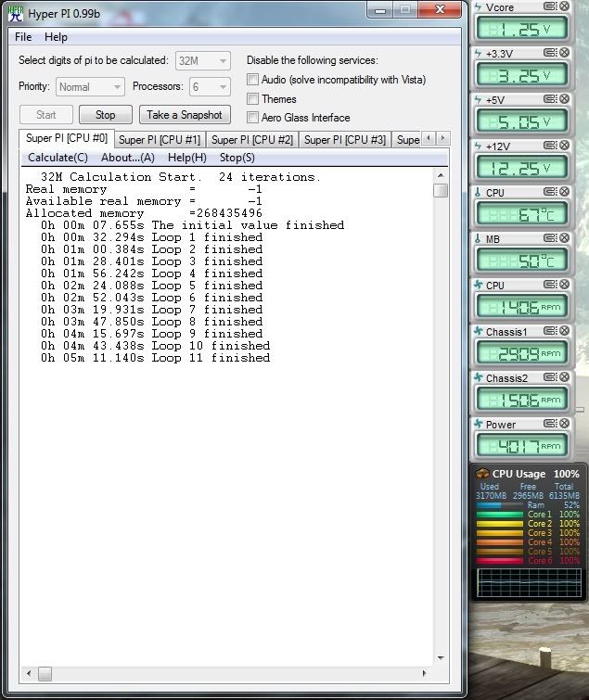The image size is (589, 700).
Task: Open the digits of pi 32M dropdown
Action: pos(203,60)
